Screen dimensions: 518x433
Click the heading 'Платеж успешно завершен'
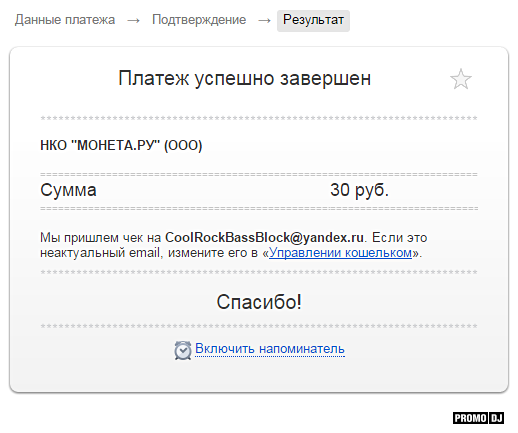click(245, 79)
